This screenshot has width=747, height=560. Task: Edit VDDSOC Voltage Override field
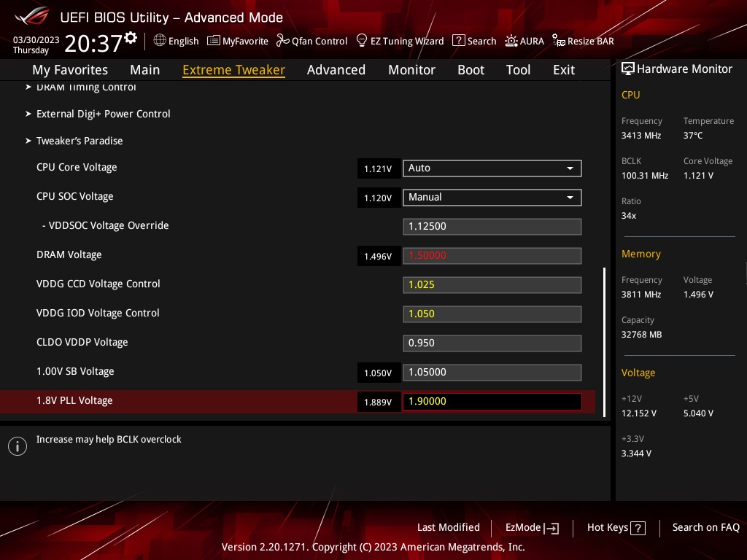pos(492,226)
